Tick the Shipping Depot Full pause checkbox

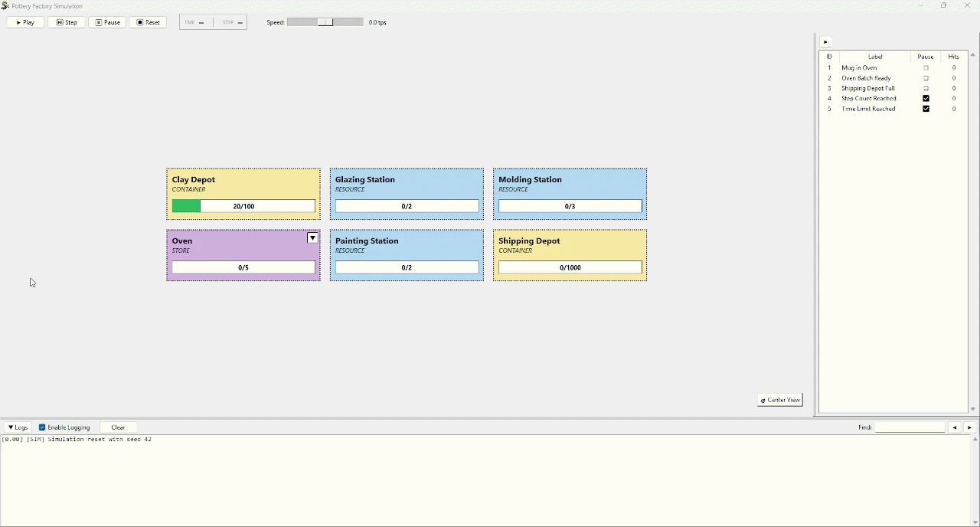point(926,89)
